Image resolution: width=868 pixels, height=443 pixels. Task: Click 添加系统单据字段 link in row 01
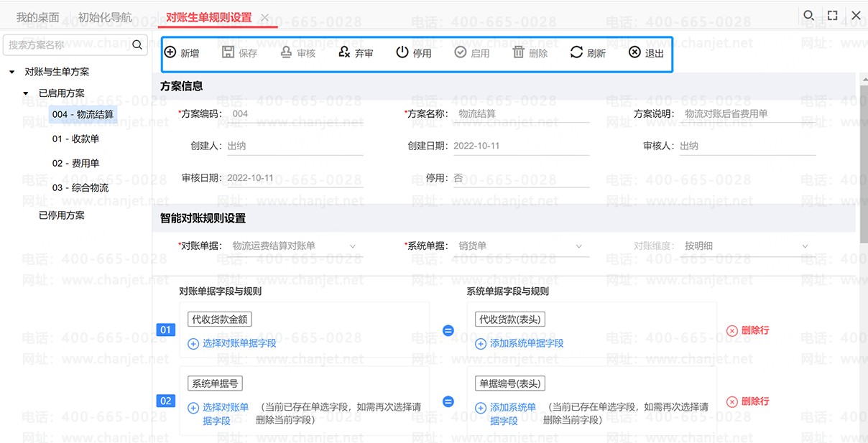click(x=526, y=343)
